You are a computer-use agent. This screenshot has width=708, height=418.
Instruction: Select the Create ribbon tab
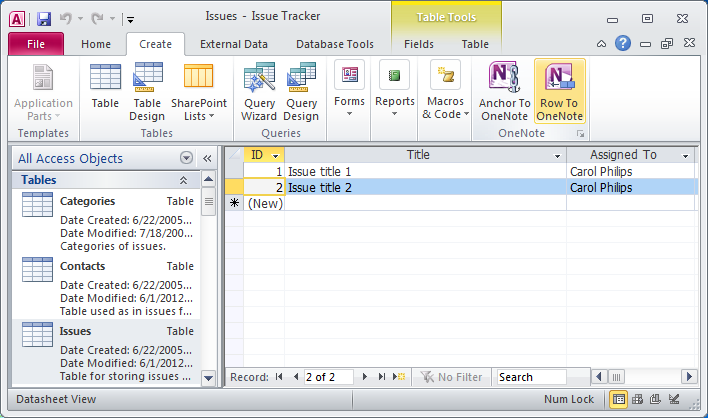point(155,44)
